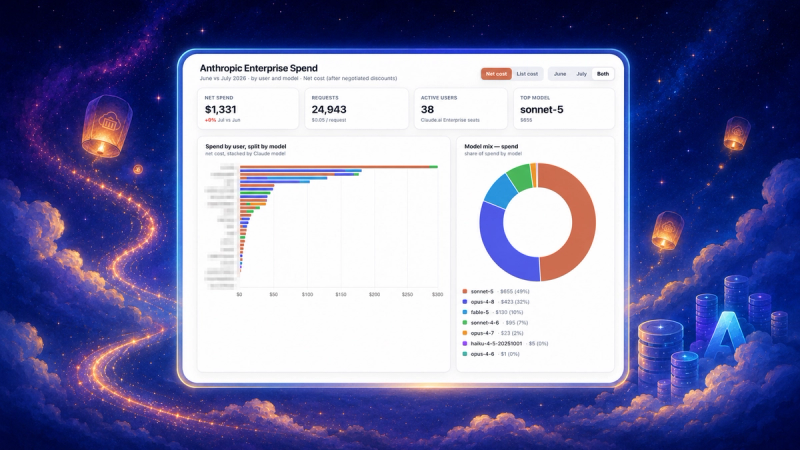The image size is (800, 450).
Task: Click the Anthropic Enterprise Spend title
Action: click(x=259, y=68)
